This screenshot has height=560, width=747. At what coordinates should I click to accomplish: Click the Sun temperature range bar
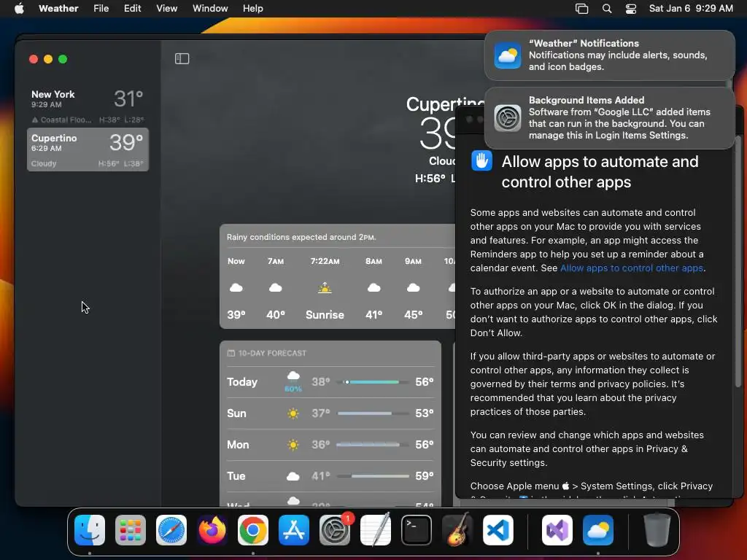pyautogui.click(x=373, y=413)
